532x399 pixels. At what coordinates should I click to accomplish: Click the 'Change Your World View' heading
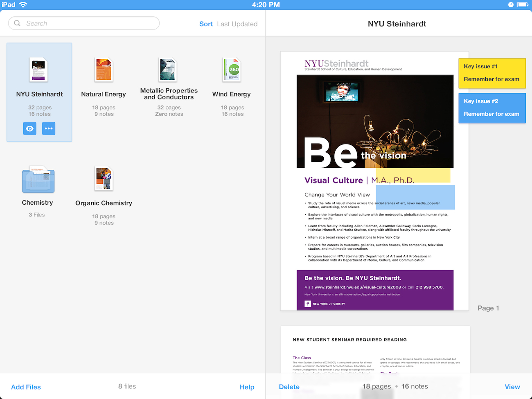[337, 195]
